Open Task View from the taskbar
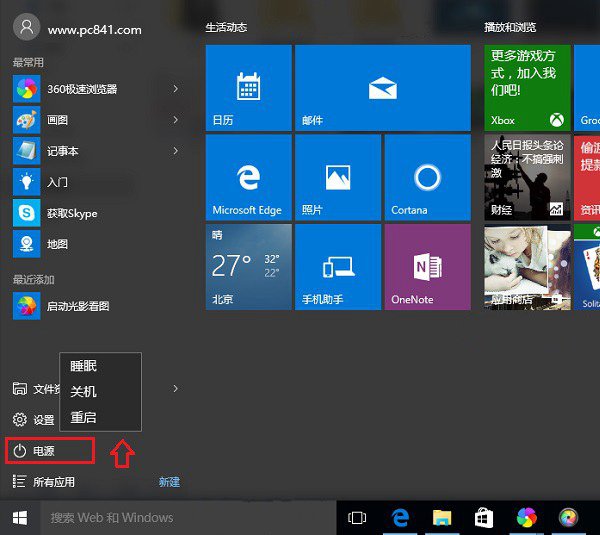This screenshot has height=535, width=600. [357, 517]
